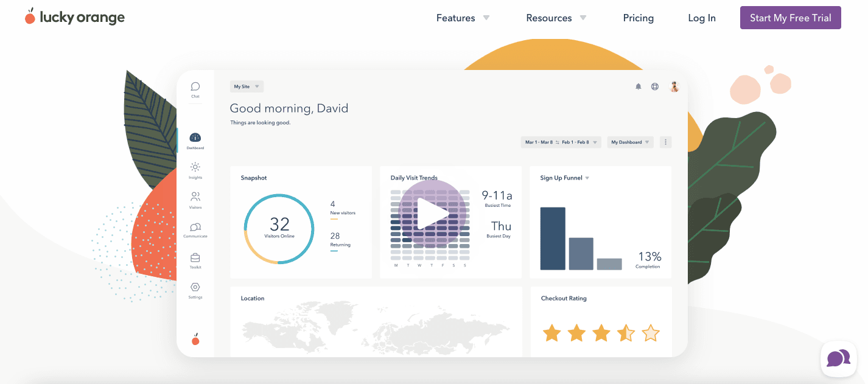Expand the Resources dropdown arrow
868x384 pixels.
(583, 18)
